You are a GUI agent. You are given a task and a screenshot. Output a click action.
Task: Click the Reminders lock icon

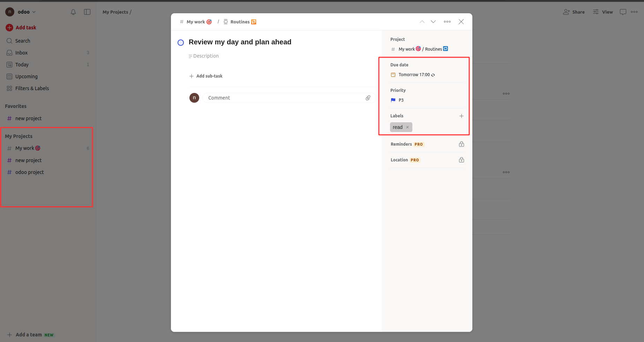point(461,144)
